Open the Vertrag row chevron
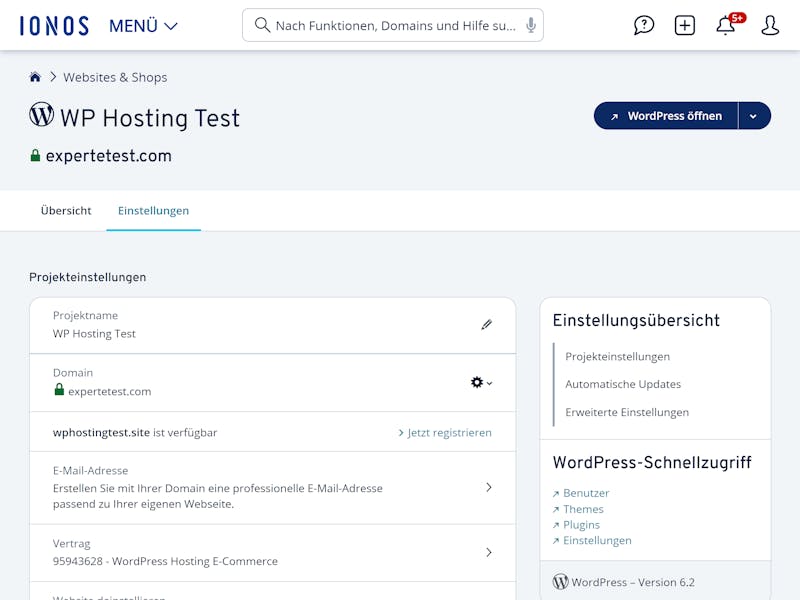This screenshot has height=600, width=800. click(x=489, y=552)
